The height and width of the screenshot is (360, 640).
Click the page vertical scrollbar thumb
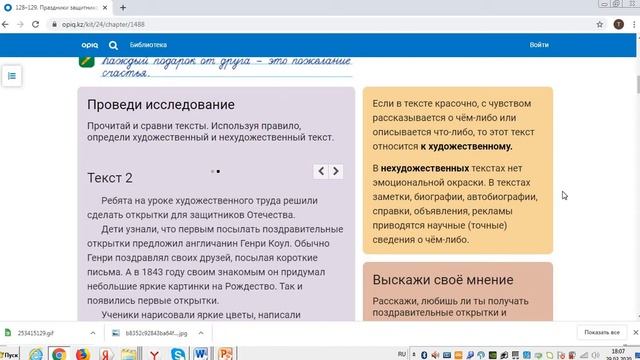[638, 84]
